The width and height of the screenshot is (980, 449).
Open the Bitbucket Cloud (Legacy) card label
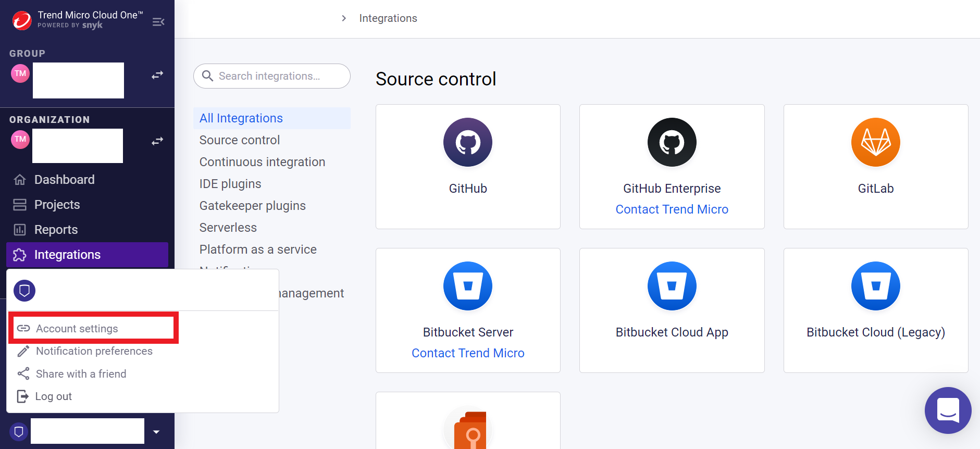(x=876, y=332)
